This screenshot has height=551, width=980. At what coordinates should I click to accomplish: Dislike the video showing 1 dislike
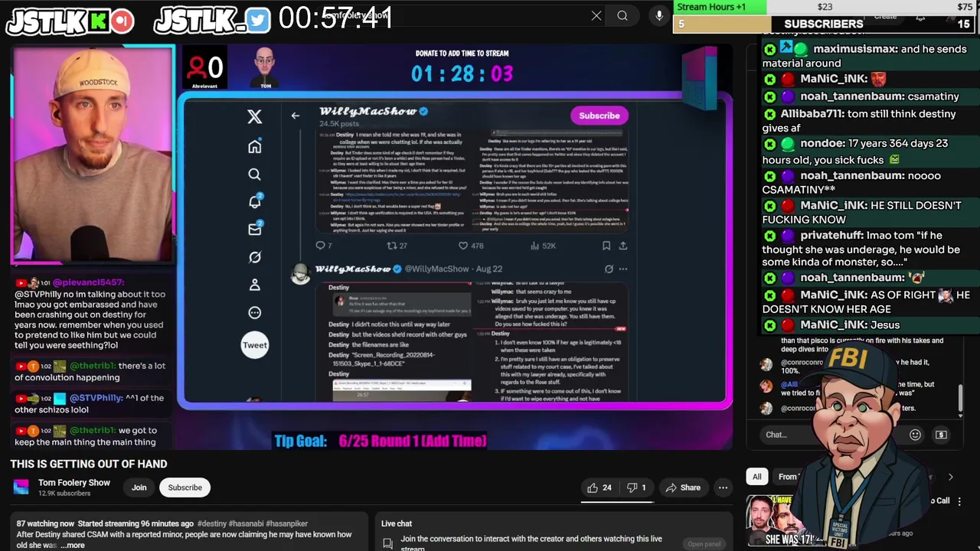637,487
